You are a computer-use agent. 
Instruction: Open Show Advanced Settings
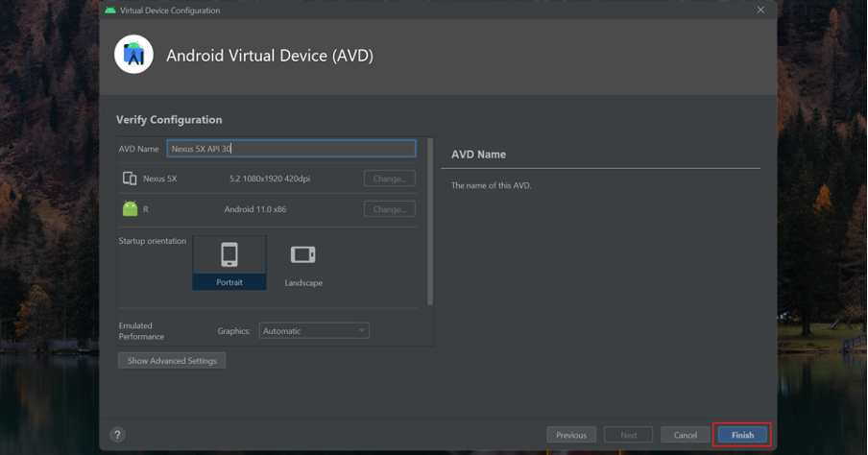[x=172, y=360]
